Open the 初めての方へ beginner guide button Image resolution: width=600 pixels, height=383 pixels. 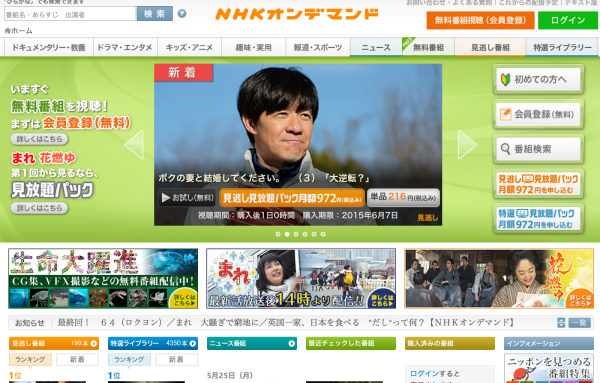pos(538,79)
